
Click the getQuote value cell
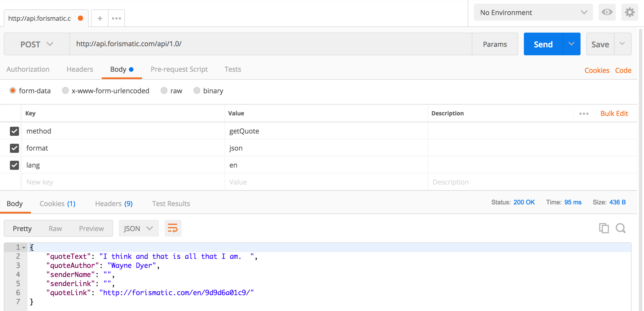[326, 131]
